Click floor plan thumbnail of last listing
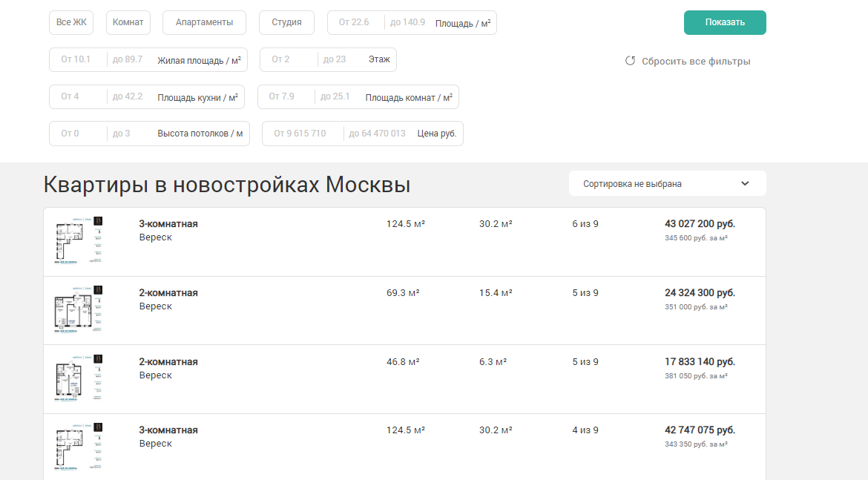868x480 pixels. (77, 446)
